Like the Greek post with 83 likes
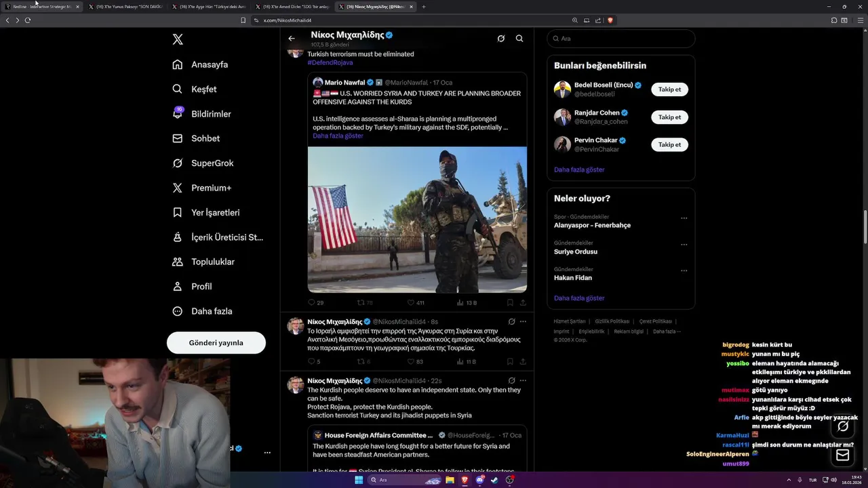This screenshot has width=868, height=488. coord(415,362)
